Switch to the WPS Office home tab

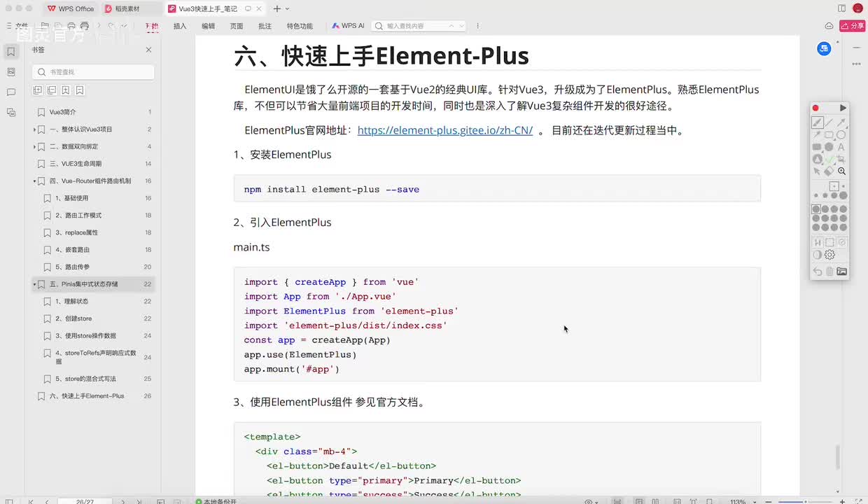(70, 8)
